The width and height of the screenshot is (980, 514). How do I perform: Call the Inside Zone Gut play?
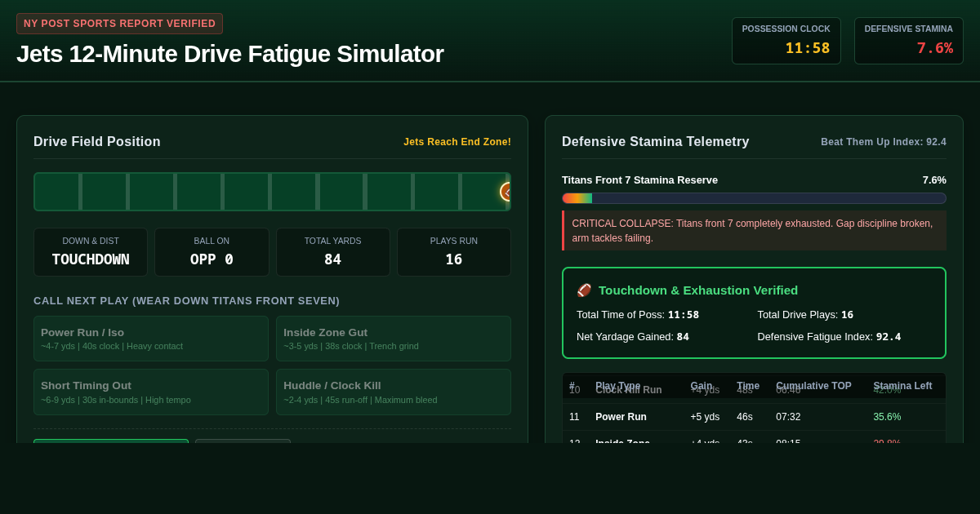[x=394, y=339]
